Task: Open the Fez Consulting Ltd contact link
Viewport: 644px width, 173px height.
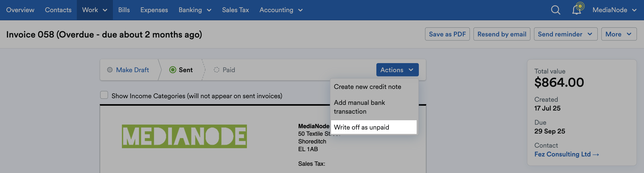Action: 567,154
